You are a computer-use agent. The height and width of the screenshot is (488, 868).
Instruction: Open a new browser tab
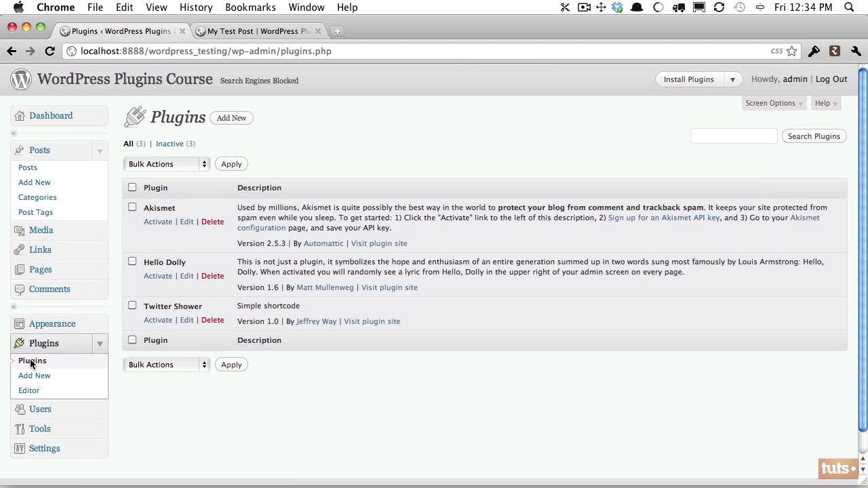click(x=337, y=31)
